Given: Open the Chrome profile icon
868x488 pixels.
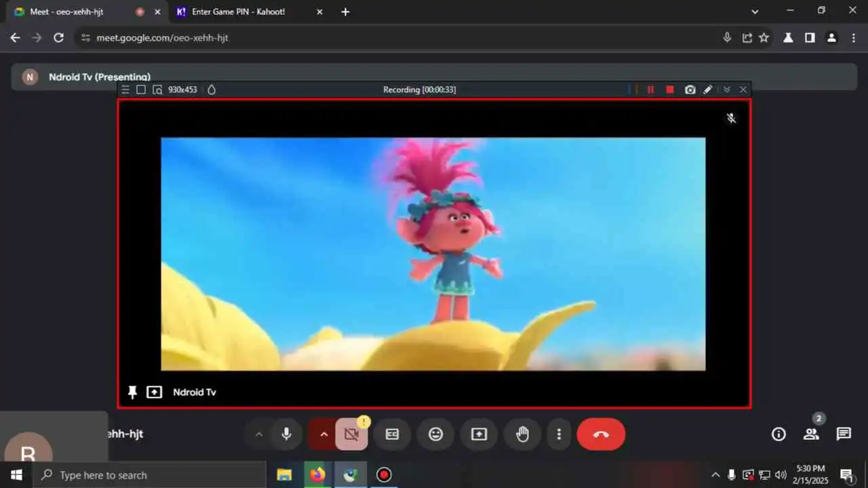Looking at the screenshot, I should click(x=831, y=38).
